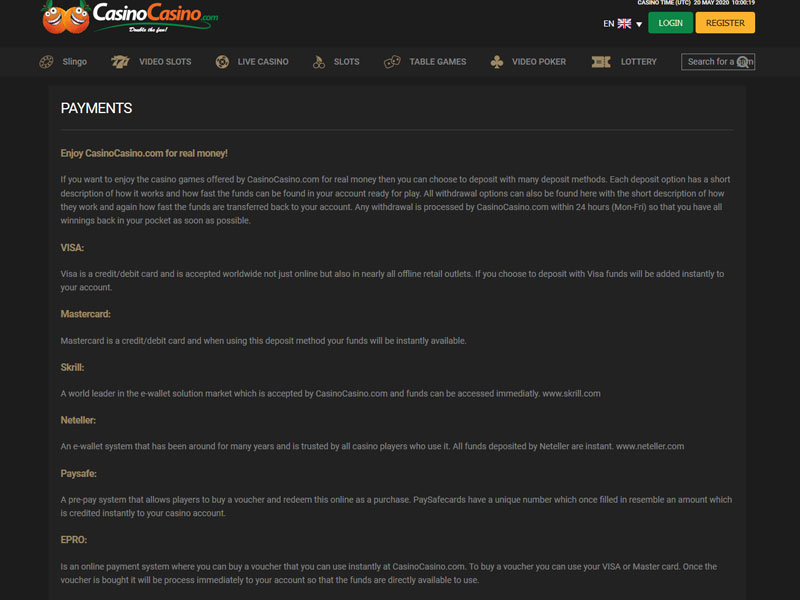Image resolution: width=800 pixels, height=600 pixels.
Task: Select Video Poker category
Action: pyautogui.click(x=539, y=62)
